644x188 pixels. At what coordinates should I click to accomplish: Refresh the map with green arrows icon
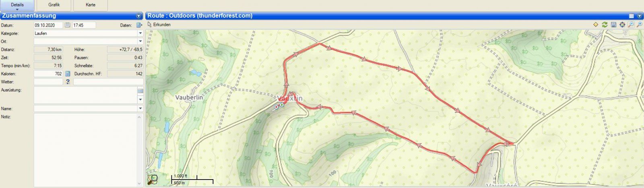coord(605,25)
